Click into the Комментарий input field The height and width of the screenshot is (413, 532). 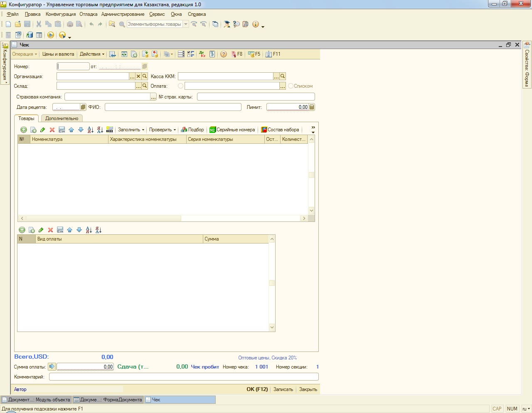click(x=184, y=377)
